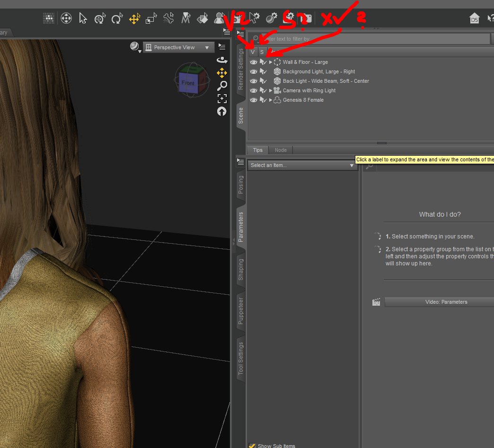The height and width of the screenshot is (448, 494).
Task: Click the sphere with gear toolbar icon
Action: [271, 18]
